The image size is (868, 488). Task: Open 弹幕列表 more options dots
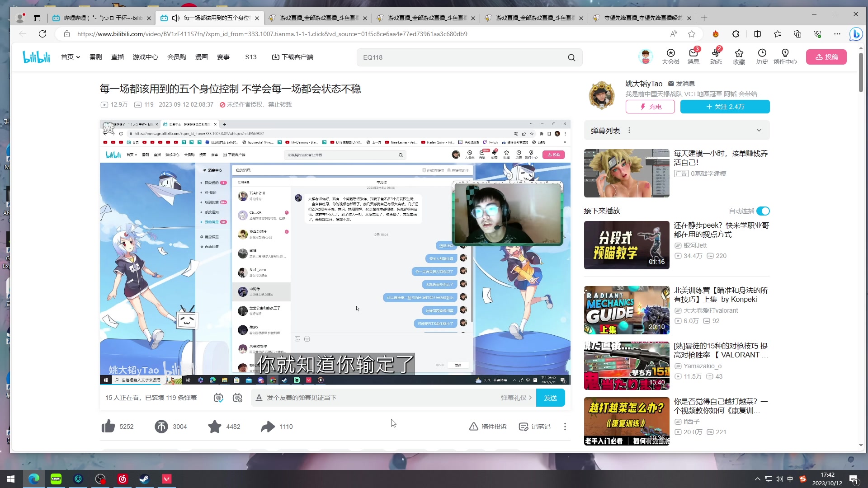point(629,131)
